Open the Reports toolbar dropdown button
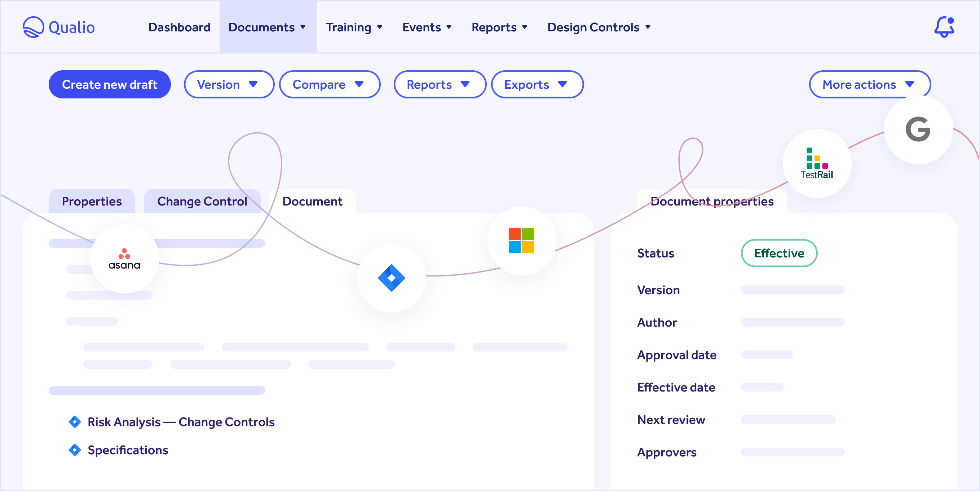980x491 pixels. 440,84
